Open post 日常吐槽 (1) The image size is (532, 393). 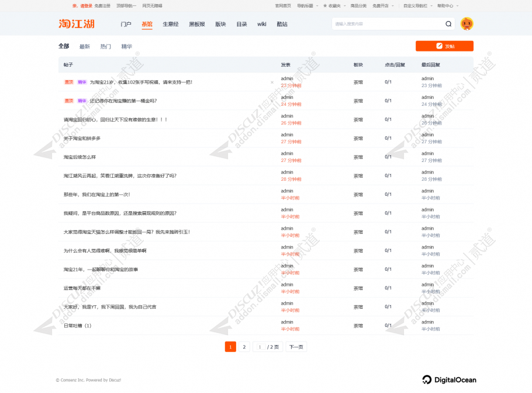[77, 326]
